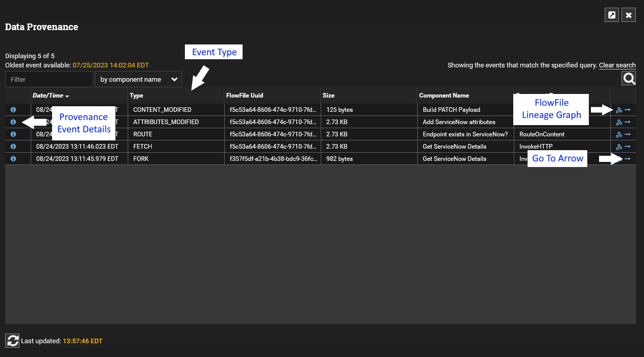
Task: Click the Clear search link
Action: [x=617, y=65]
